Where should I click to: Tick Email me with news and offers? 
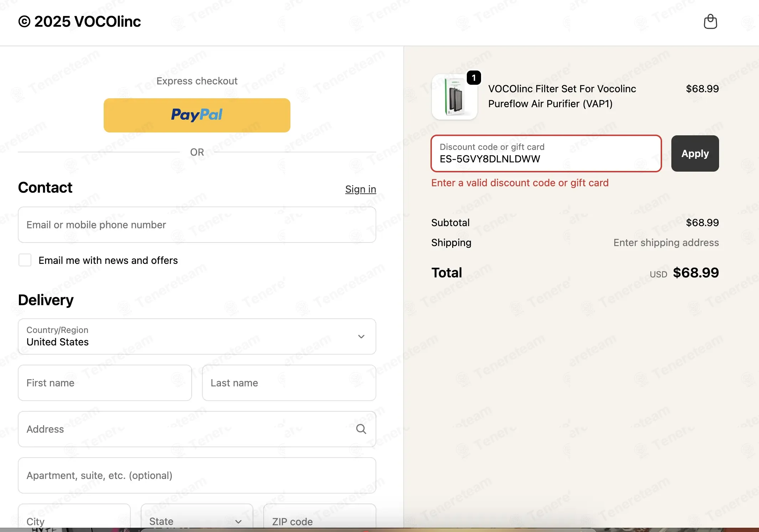tap(25, 260)
